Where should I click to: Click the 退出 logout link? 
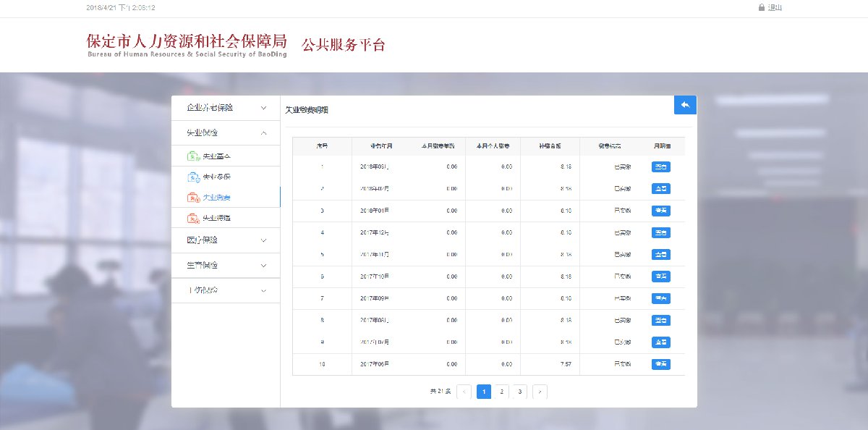click(x=775, y=7)
